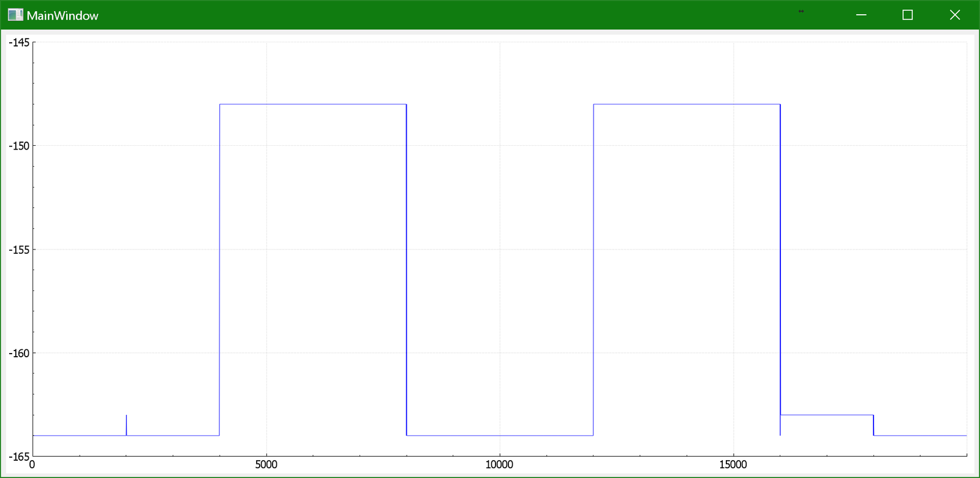This screenshot has height=478, width=980.
Task: Click the MainWindow app icon in title bar
Action: click(x=15, y=15)
